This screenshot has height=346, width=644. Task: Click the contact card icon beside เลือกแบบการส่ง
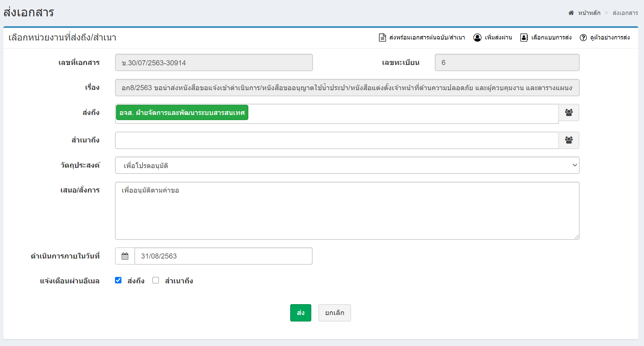click(x=524, y=37)
